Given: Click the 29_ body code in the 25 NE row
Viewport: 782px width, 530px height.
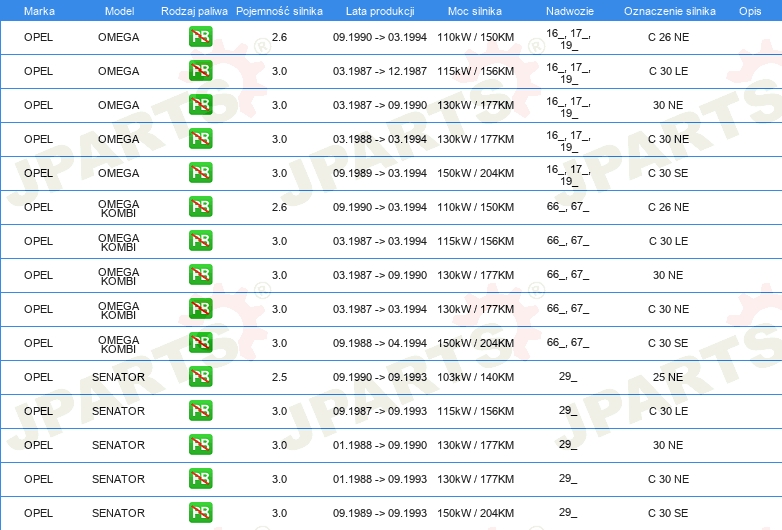Looking at the screenshot, I should [568, 376].
